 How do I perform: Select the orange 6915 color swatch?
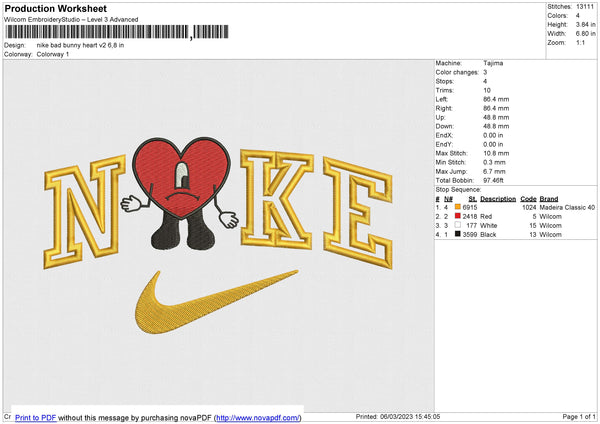coord(458,207)
